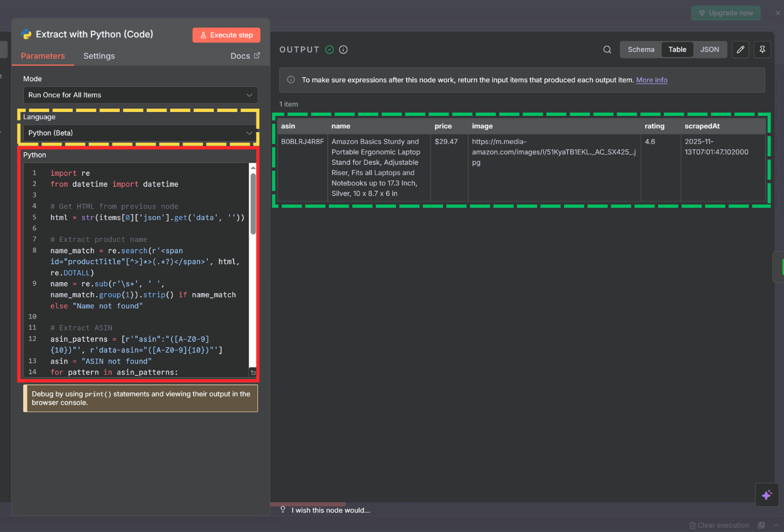Click the info icon in the expressions banner
Viewport: 784px width, 532px height.
click(291, 80)
